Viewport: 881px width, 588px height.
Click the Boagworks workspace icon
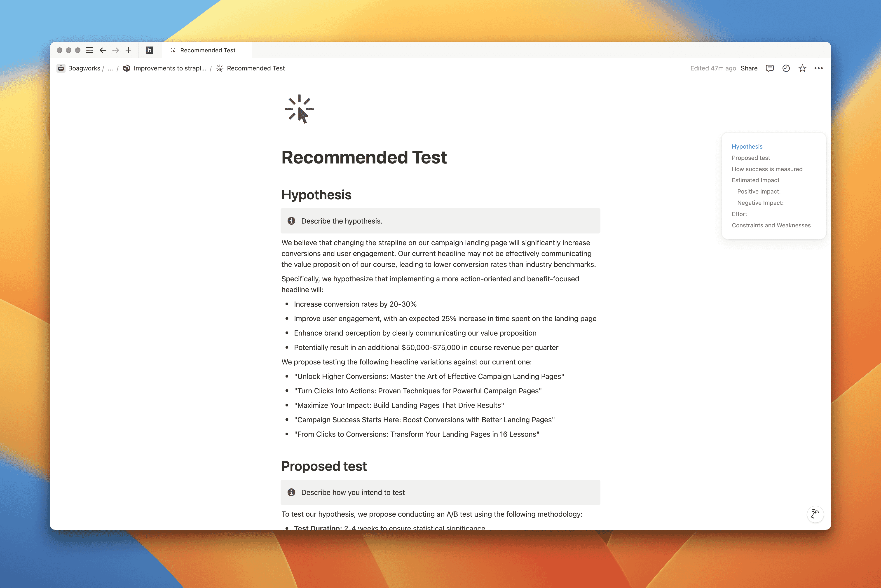pos(62,68)
